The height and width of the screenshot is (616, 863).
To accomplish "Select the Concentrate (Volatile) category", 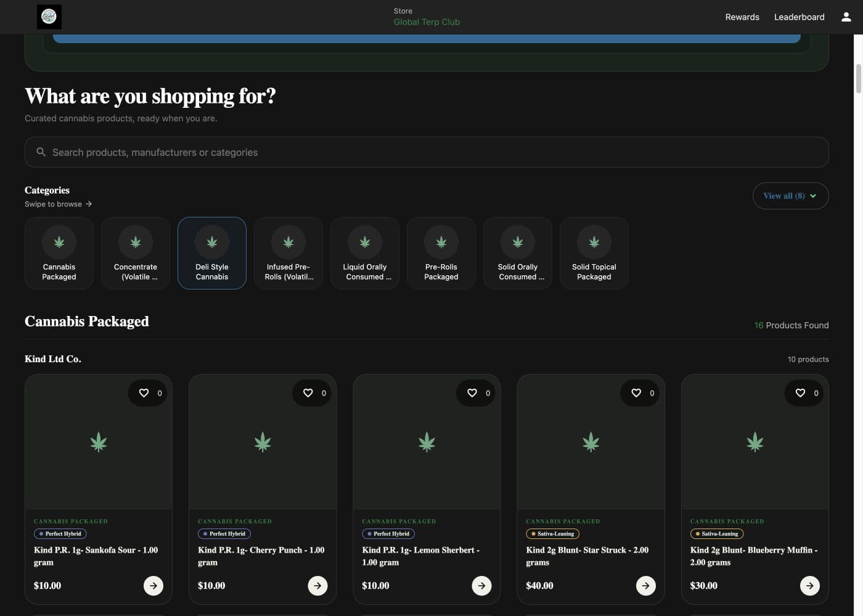I will tap(136, 253).
